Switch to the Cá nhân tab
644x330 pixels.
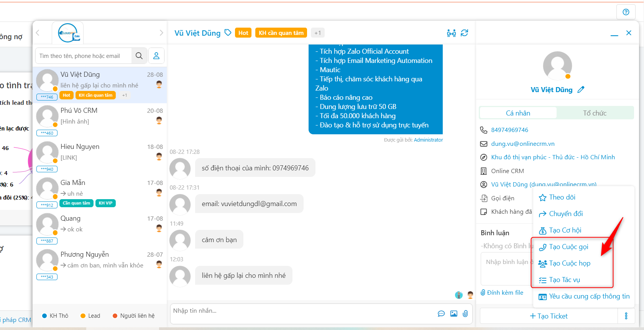(518, 113)
